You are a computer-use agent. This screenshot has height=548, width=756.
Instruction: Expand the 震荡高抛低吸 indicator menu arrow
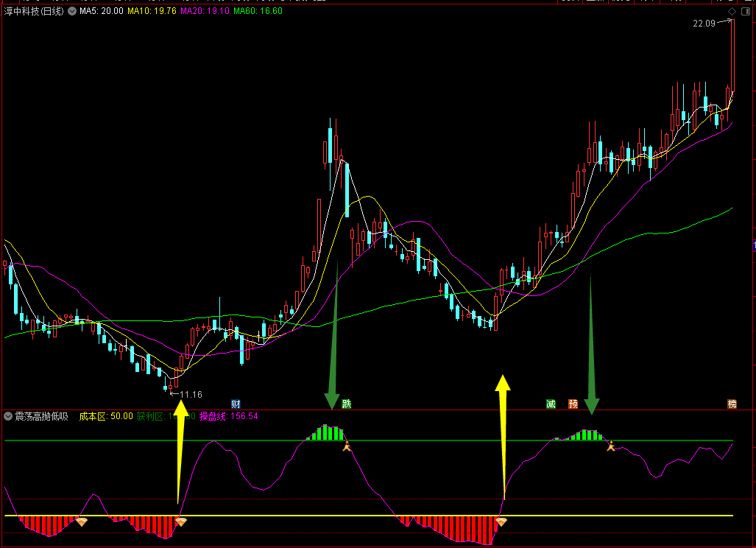(x=8, y=416)
